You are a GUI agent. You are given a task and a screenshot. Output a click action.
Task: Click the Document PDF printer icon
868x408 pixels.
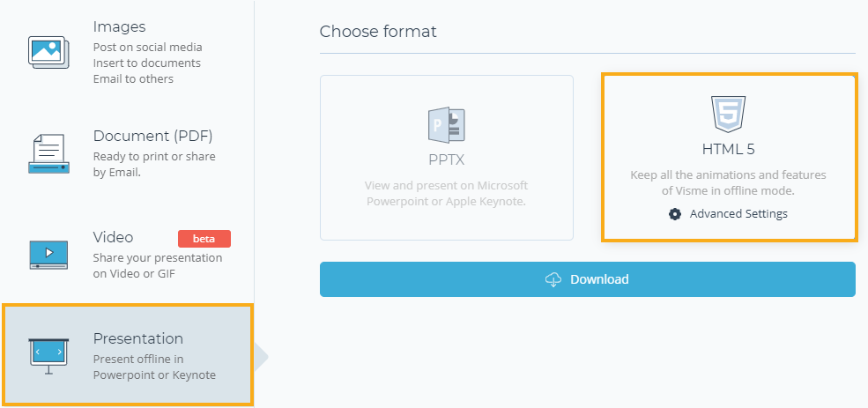(x=48, y=154)
